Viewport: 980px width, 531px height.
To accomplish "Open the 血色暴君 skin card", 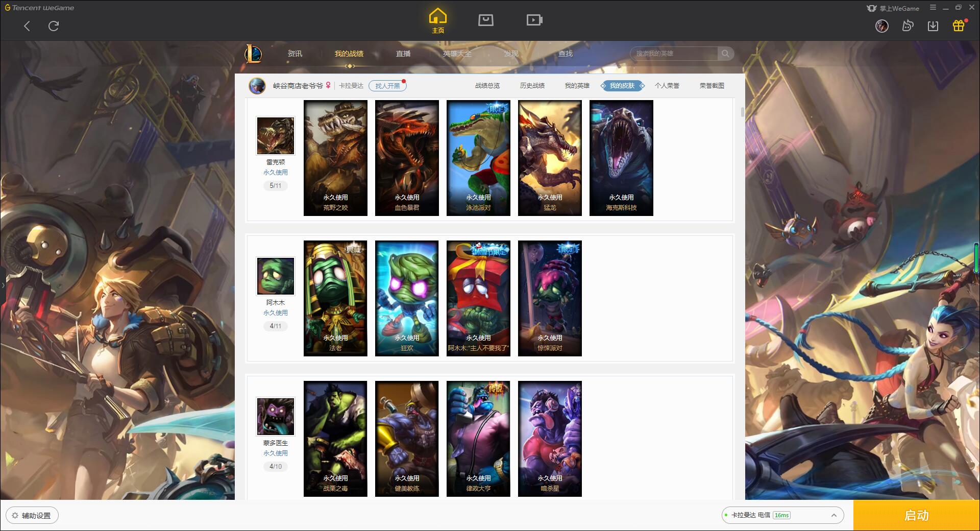I will (x=407, y=158).
